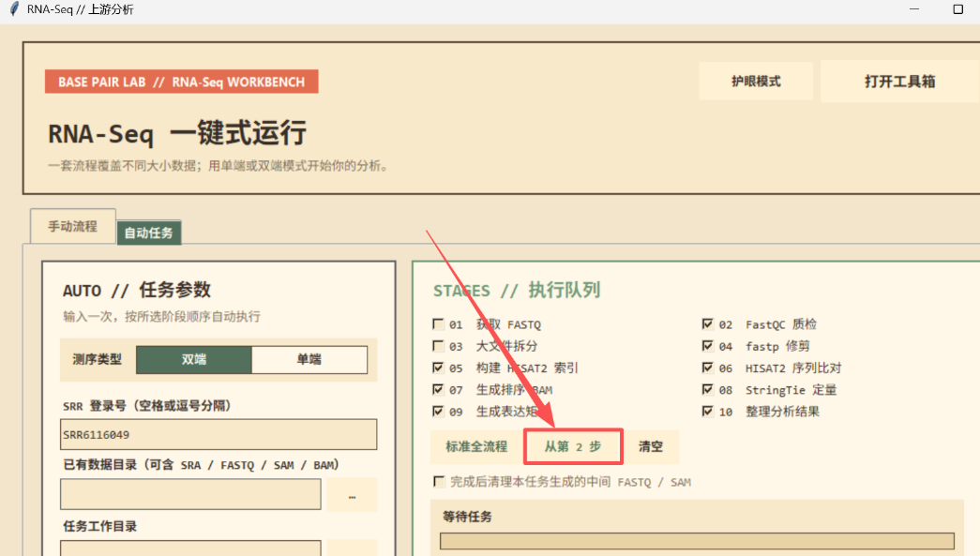Click the 清空 button
Viewport: 980px width, 556px height.
651,446
